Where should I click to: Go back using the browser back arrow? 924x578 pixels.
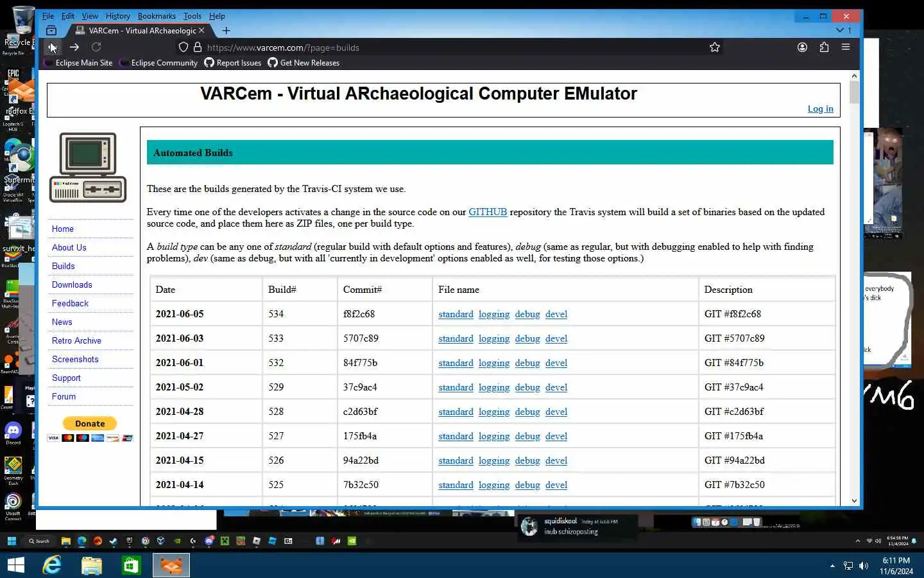click(x=52, y=47)
